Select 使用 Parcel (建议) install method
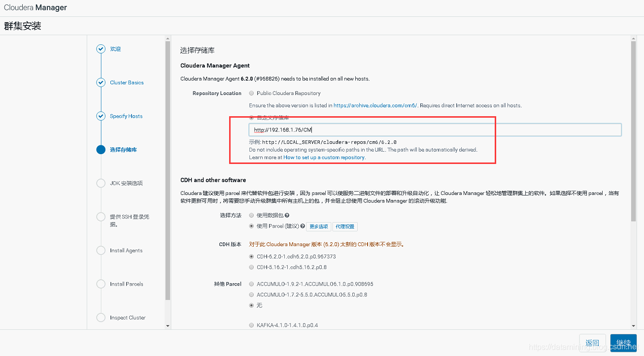 pyautogui.click(x=252, y=227)
